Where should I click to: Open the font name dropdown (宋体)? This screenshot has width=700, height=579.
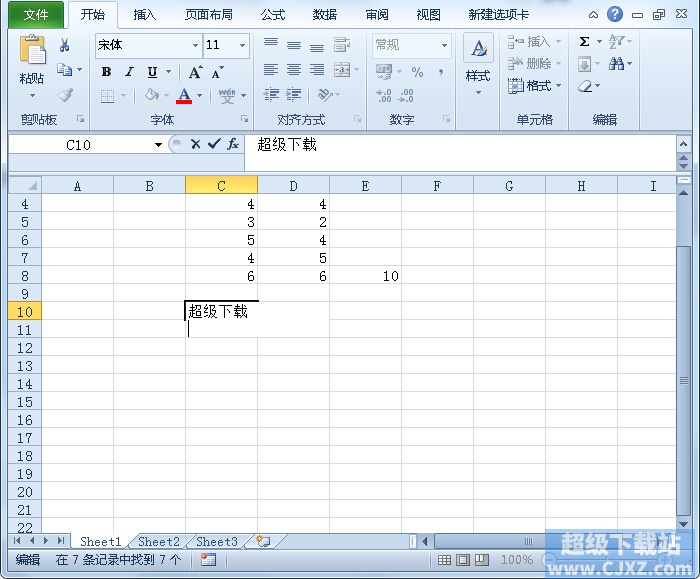pos(195,46)
